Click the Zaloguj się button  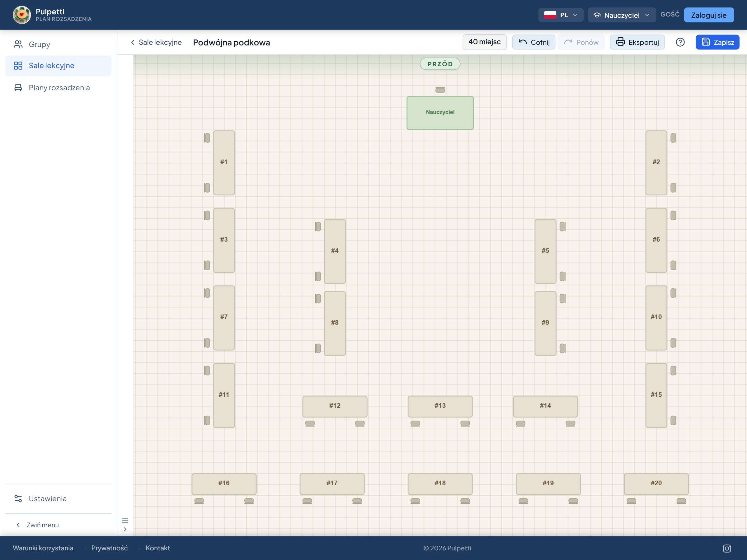(x=709, y=15)
